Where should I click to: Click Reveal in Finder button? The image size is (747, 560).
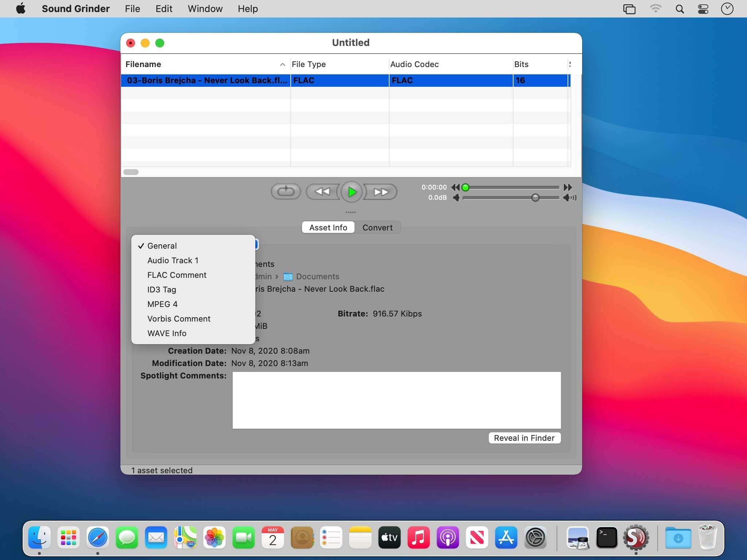(x=524, y=438)
